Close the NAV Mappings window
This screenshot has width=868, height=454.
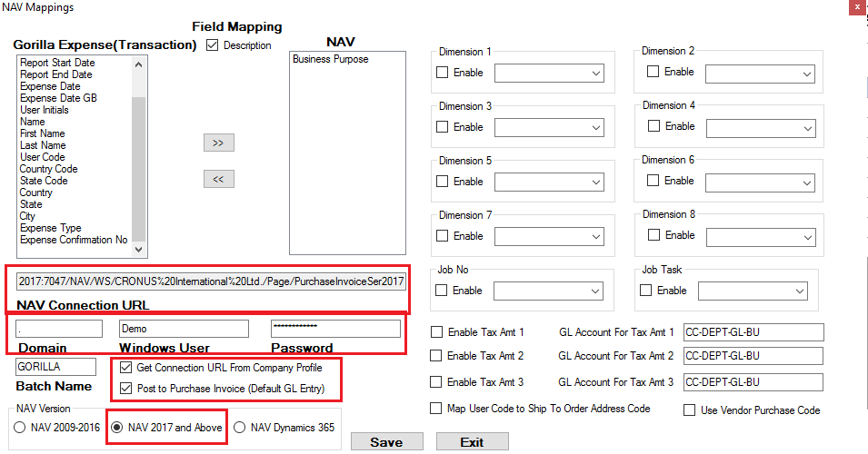(857, 7)
